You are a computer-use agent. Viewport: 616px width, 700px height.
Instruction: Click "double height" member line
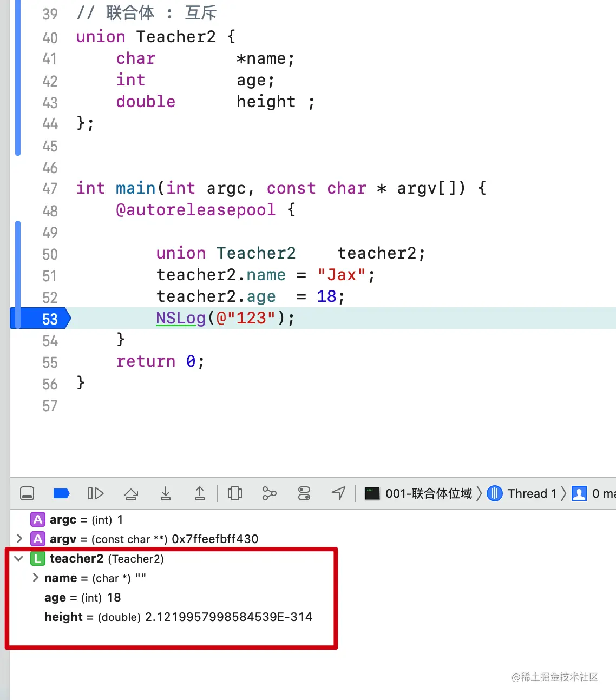click(x=215, y=102)
